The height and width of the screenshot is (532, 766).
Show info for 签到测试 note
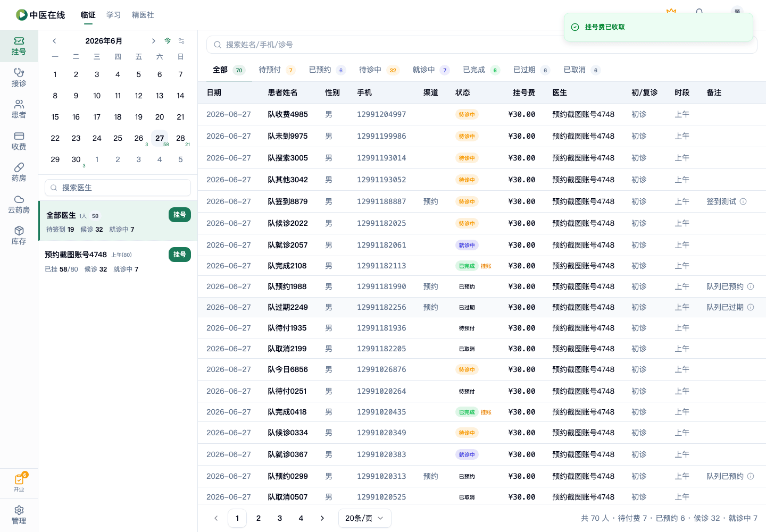pyautogui.click(x=743, y=201)
